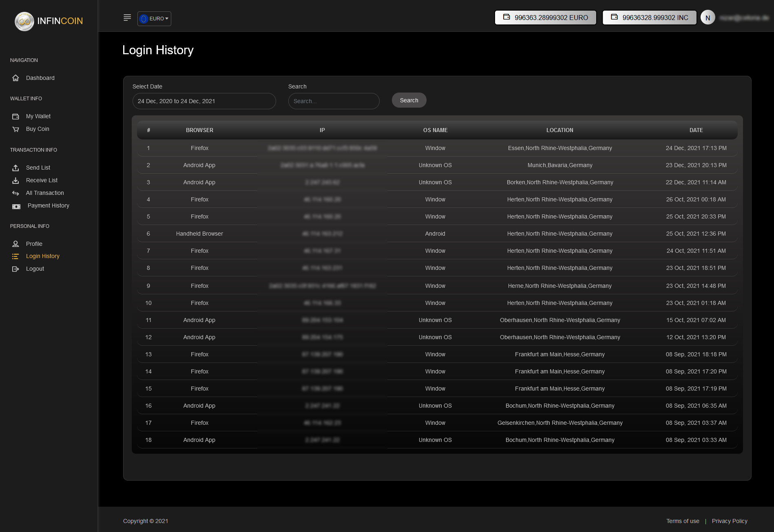Open the EURO currency dropdown
Screen dimensions: 774x532
click(154, 19)
